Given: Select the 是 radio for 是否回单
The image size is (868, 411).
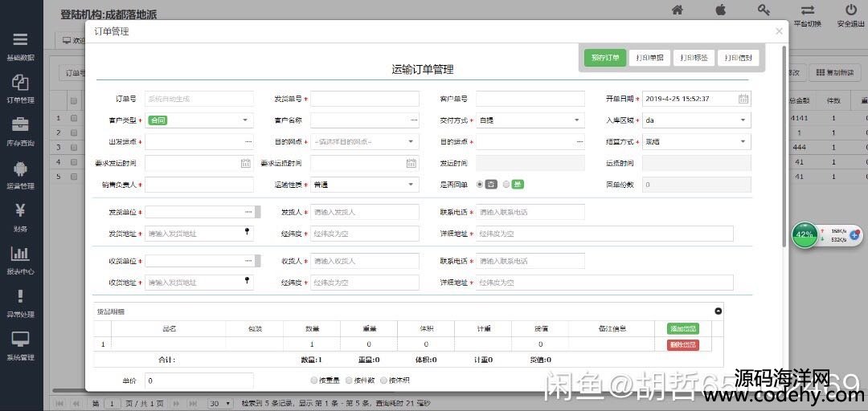Looking at the screenshot, I should pos(506,185).
